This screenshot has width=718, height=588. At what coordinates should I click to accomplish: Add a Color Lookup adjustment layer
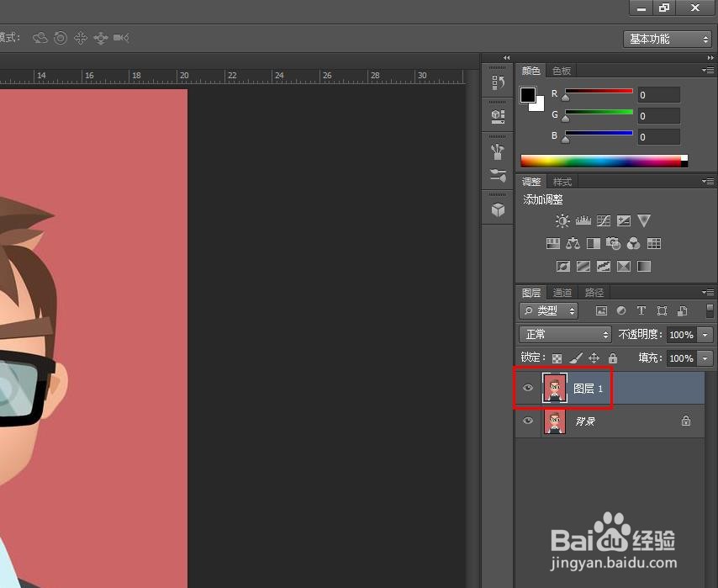coord(654,243)
